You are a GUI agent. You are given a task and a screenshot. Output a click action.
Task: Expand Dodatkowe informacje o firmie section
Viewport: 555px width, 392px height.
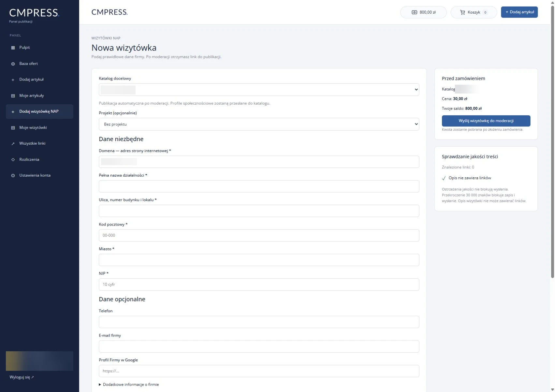click(129, 385)
